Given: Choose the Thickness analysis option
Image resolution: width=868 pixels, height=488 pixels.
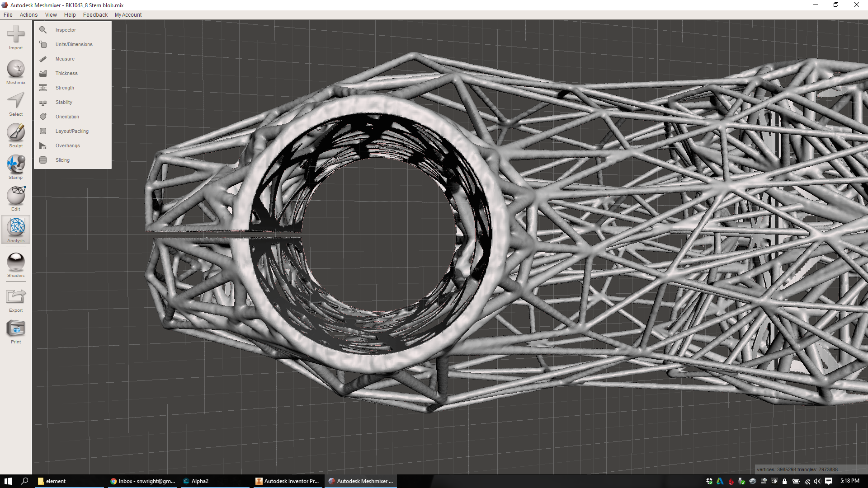Looking at the screenshot, I should [x=66, y=73].
